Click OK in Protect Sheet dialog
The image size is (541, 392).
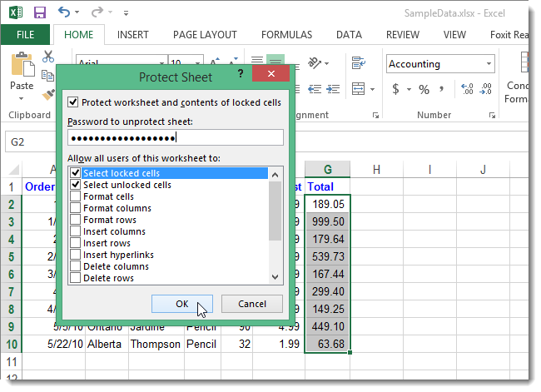[182, 304]
